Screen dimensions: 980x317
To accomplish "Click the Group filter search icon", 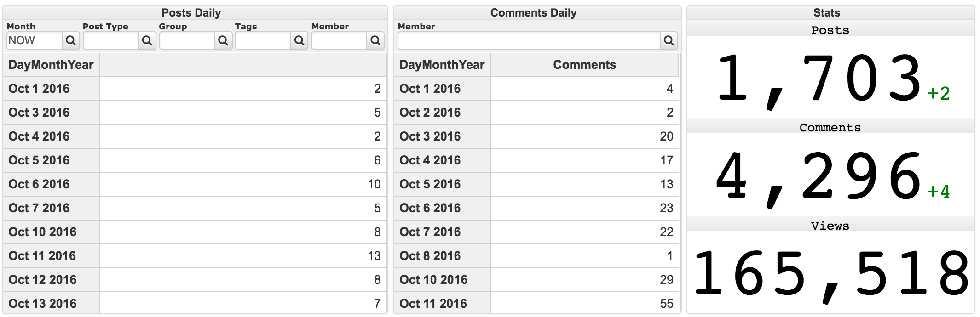I will [x=223, y=40].
